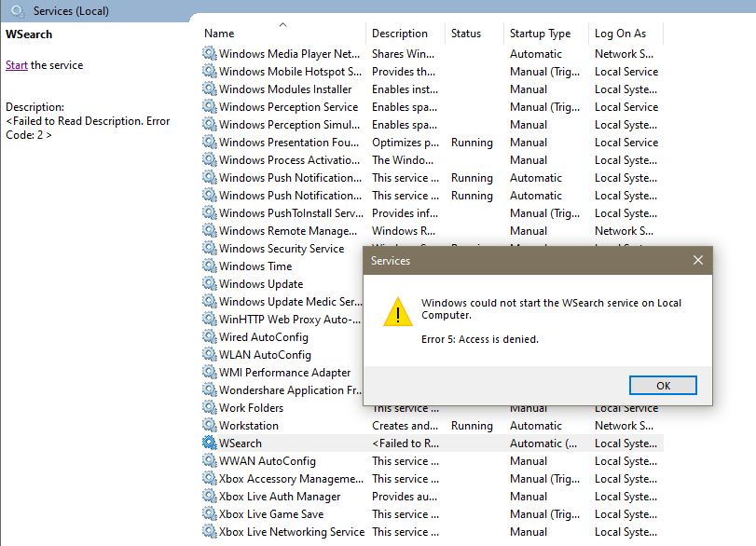The width and height of the screenshot is (756, 546).
Task: Click the yellow warning icon in the error dialog
Action: point(398,312)
